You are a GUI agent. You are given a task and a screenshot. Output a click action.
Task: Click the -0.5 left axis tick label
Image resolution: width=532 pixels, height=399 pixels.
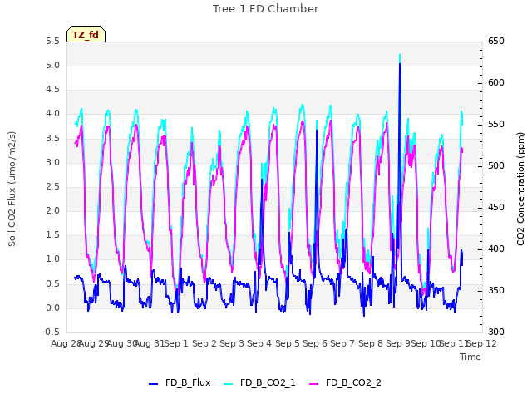click(51, 332)
